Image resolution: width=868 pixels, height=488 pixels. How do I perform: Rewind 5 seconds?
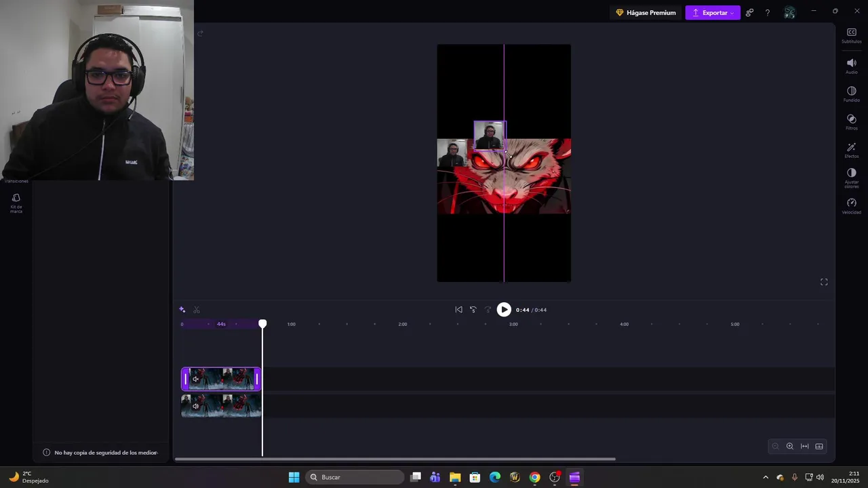point(473,310)
